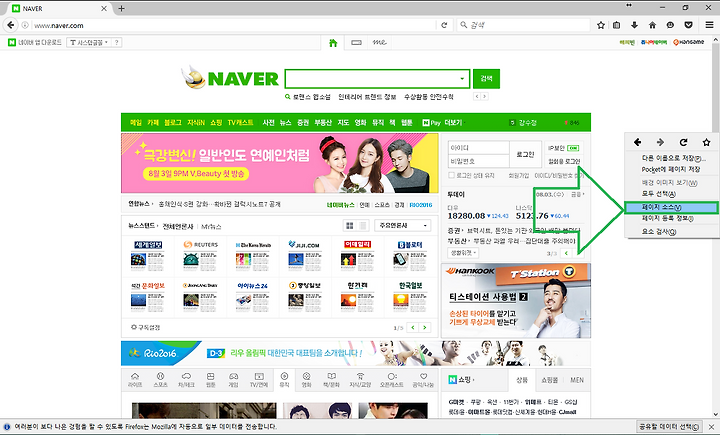Screen dimensions: 720x435
Task: Choose 다른 이름으로 저장 in the context menu
Action: [x=674, y=158]
